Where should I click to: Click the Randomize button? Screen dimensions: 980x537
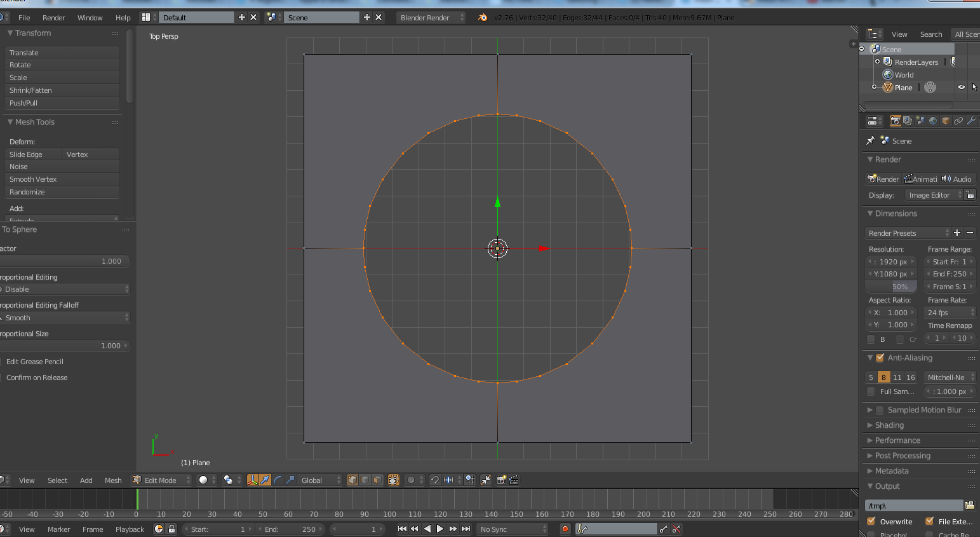coord(62,192)
